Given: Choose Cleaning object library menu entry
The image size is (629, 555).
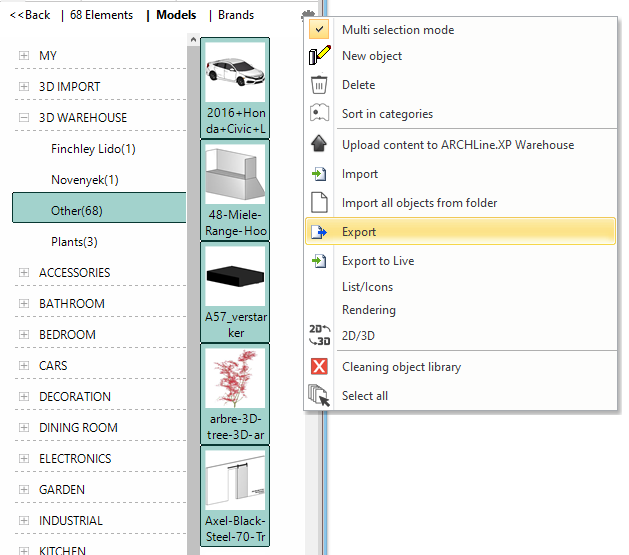Looking at the screenshot, I should pos(461,367).
